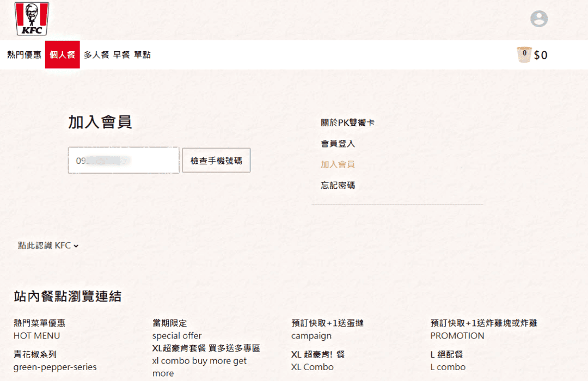Image resolution: width=588 pixels, height=381 pixels.
Task: Open the shopping cart bucket icon
Action: click(x=524, y=55)
